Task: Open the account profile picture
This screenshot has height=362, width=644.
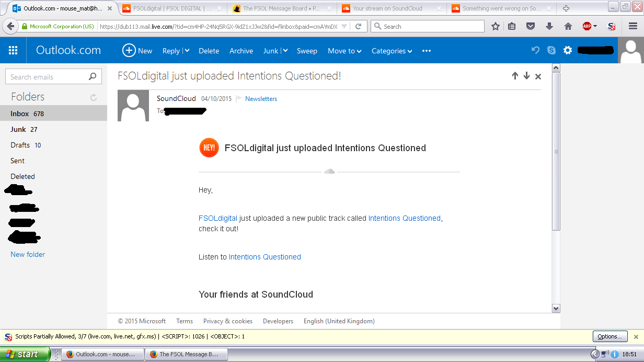Action: [x=631, y=50]
